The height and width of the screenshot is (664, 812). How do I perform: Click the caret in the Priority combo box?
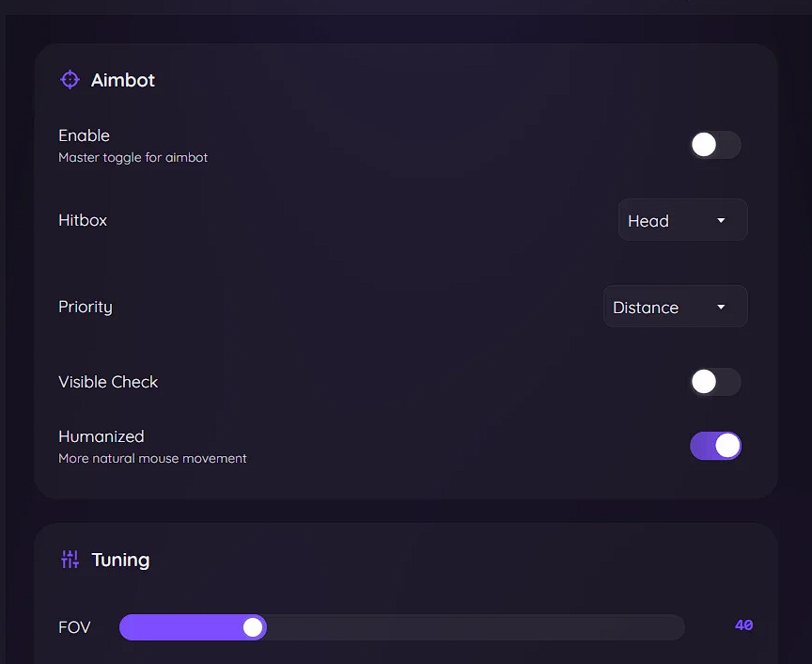pos(721,307)
